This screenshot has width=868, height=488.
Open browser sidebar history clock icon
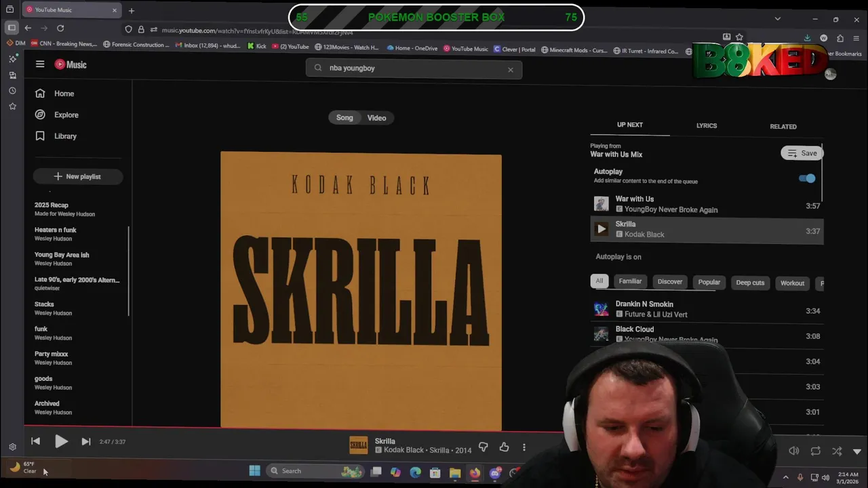[x=12, y=91]
